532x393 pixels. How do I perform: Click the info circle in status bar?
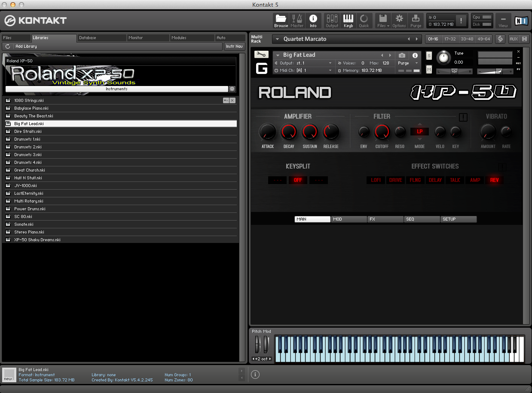tap(255, 375)
